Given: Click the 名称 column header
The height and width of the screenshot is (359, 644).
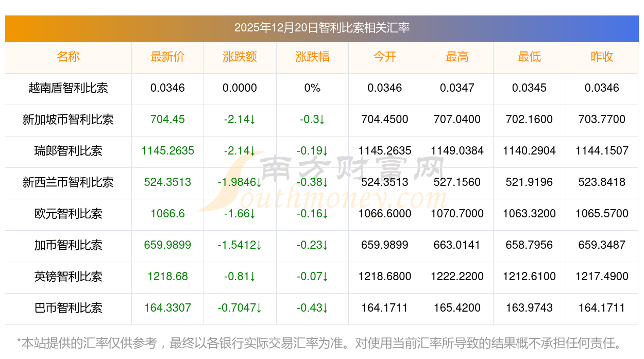Looking at the screenshot, I should (x=68, y=57).
